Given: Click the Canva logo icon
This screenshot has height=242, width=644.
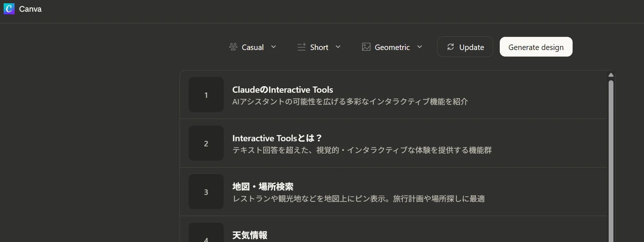Looking at the screenshot, I should 9,9.
